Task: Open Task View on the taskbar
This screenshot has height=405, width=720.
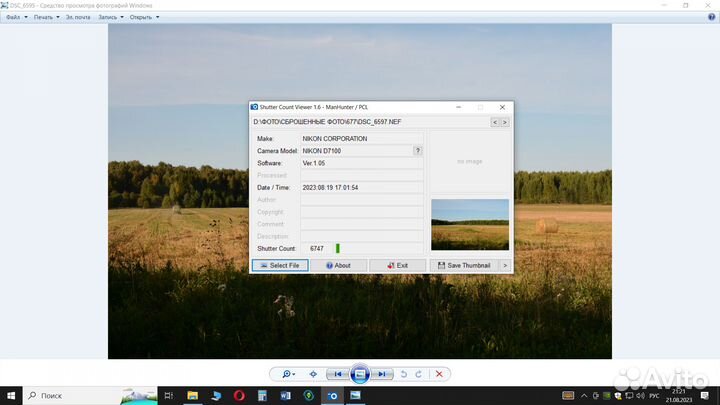Action: coord(169,395)
